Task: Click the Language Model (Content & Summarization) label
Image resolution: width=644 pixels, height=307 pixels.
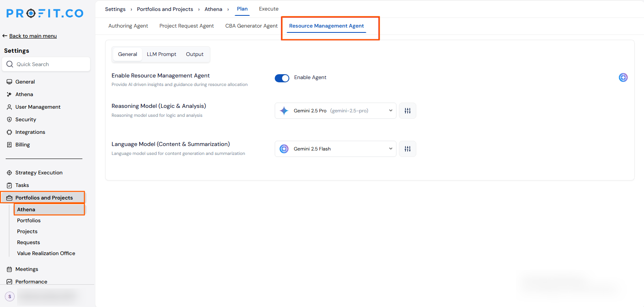Action: click(x=171, y=144)
